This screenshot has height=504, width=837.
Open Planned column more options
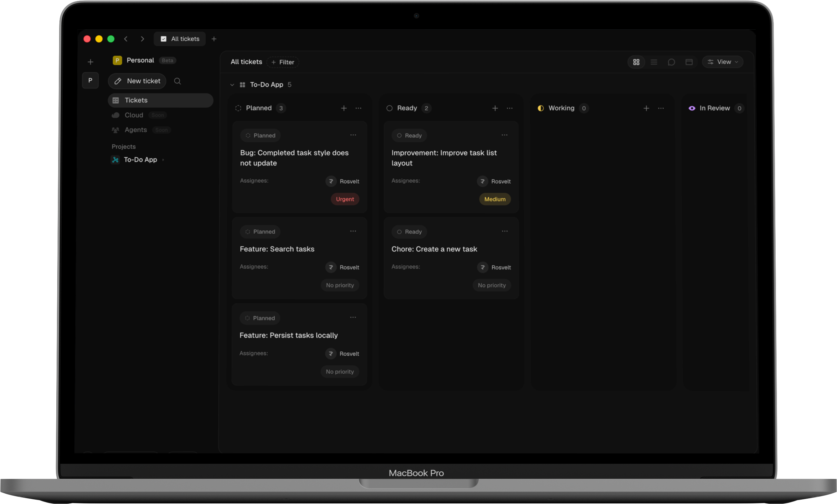coord(358,108)
